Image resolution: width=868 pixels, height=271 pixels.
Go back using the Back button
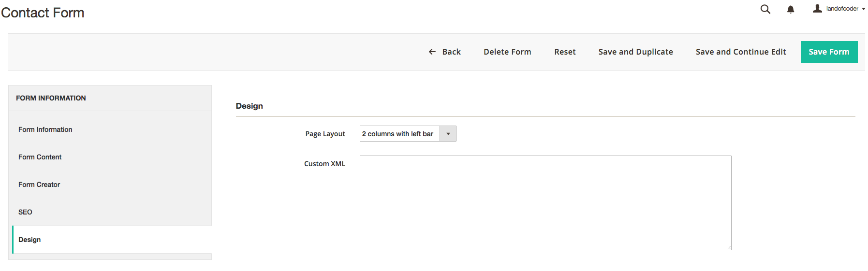pyautogui.click(x=451, y=52)
